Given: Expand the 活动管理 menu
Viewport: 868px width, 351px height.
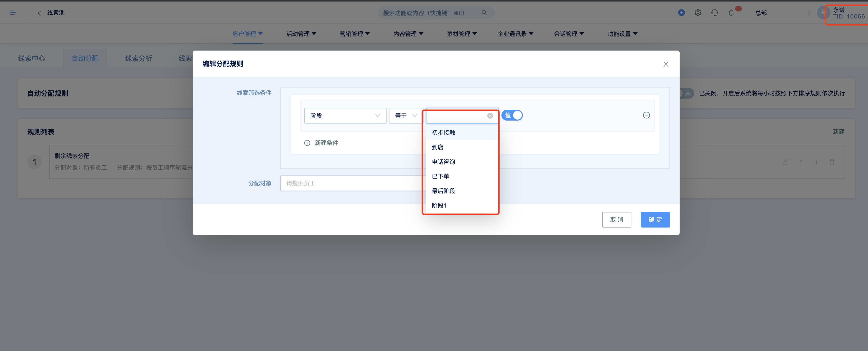Looking at the screenshot, I should click(301, 34).
